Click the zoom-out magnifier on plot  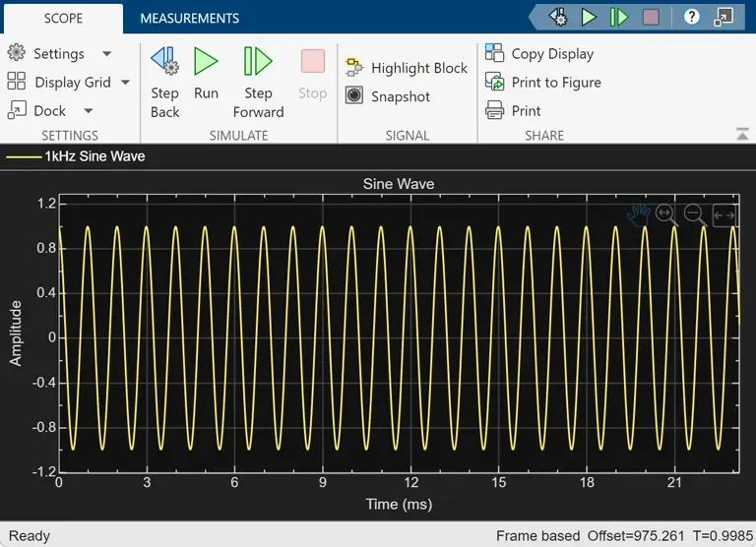[695, 214]
